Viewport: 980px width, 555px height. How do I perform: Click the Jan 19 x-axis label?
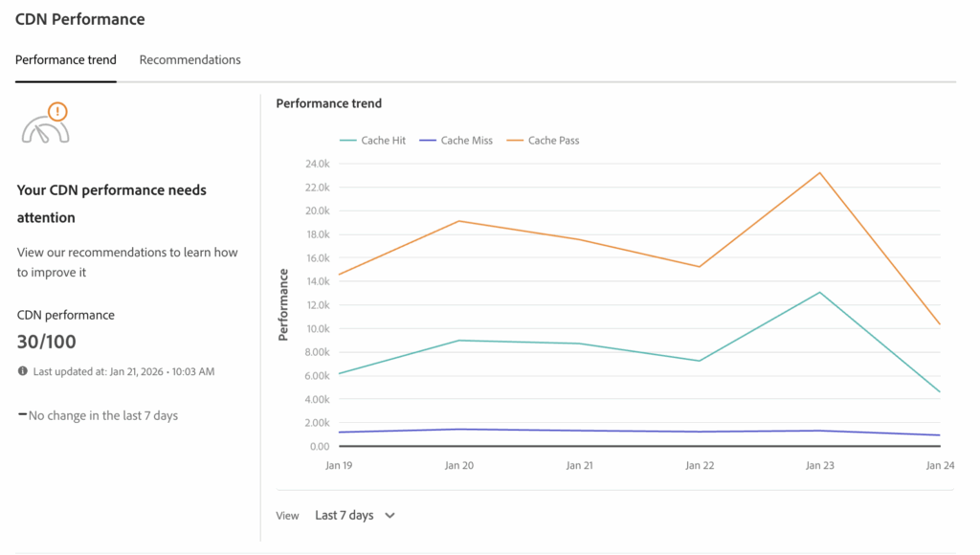click(x=340, y=466)
